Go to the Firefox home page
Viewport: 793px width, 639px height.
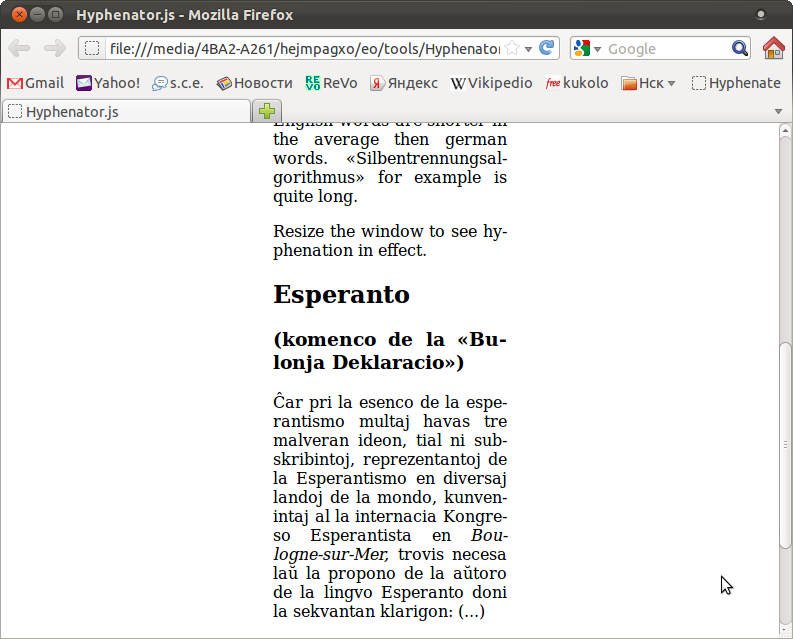tap(773, 48)
